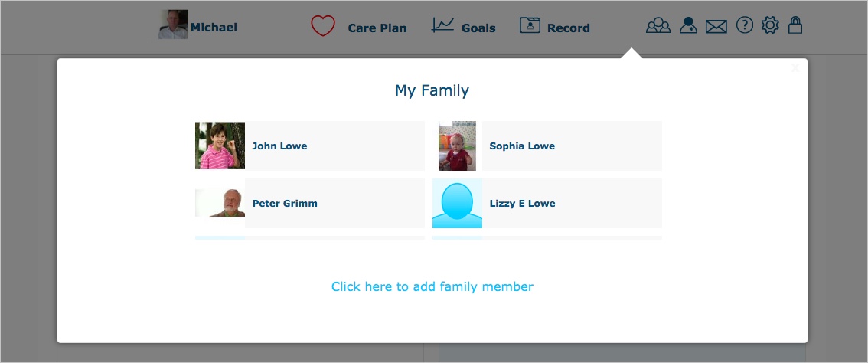Viewport: 868px width, 363px height.
Task: Click here to add family member link
Action: [432, 286]
